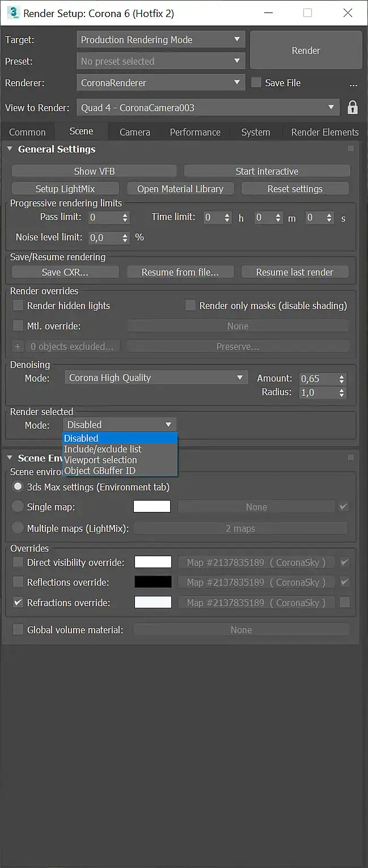Click Resume from file... button
This screenshot has height=868, width=368.
click(x=180, y=272)
